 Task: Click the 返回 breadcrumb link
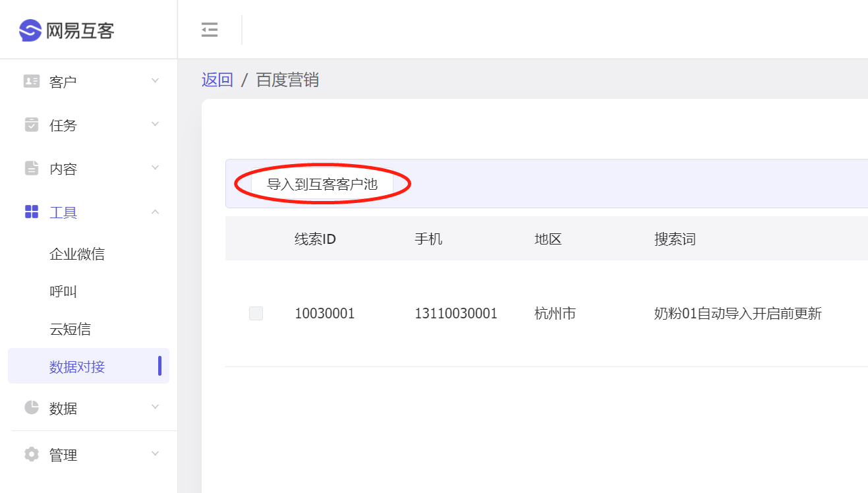pos(217,80)
